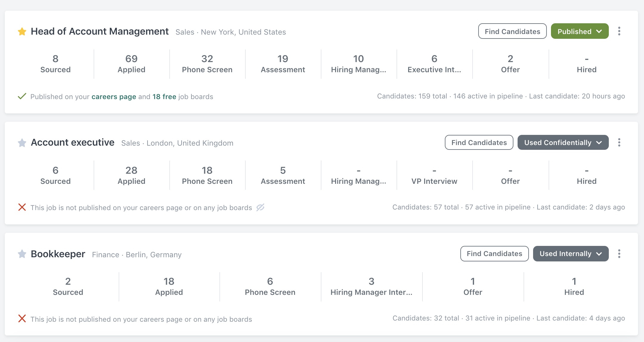View 5 Assessment in Account executive
The image size is (644, 342).
(283, 175)
